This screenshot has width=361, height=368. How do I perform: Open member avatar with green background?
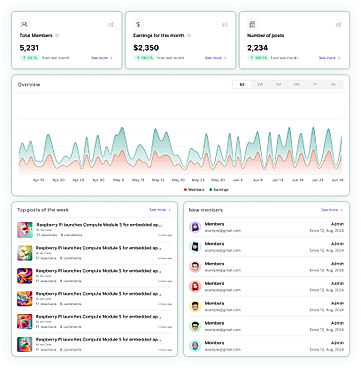(195, 326)
